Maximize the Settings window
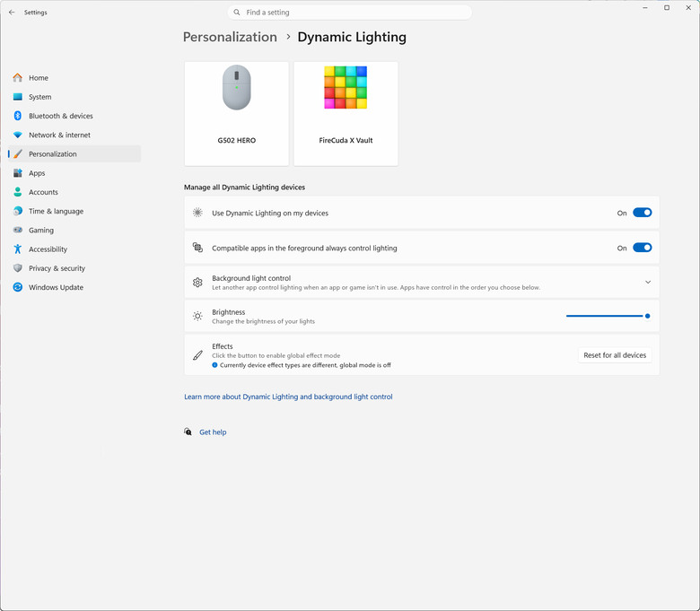 (x=667, y=7)
